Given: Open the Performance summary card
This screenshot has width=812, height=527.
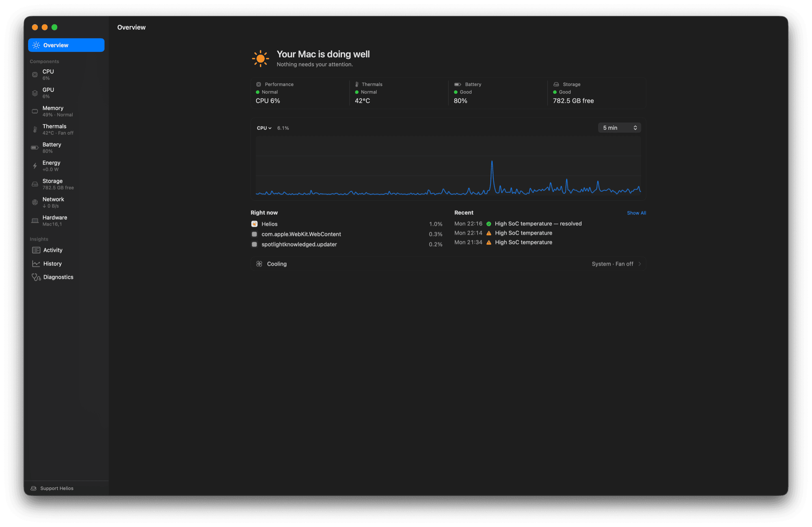Looking at the screenshot, I should (x=300, y=93).
